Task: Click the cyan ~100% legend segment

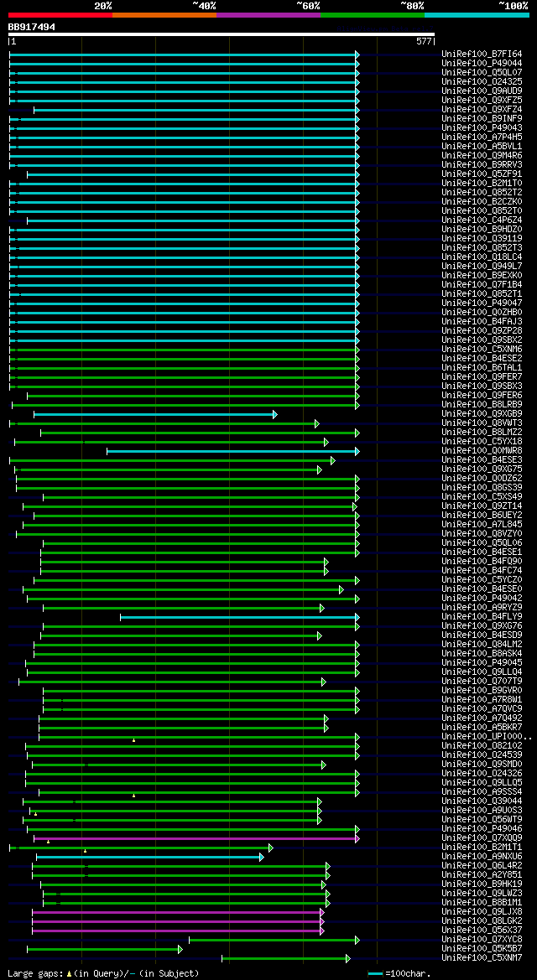Action: tap(477, 14)
